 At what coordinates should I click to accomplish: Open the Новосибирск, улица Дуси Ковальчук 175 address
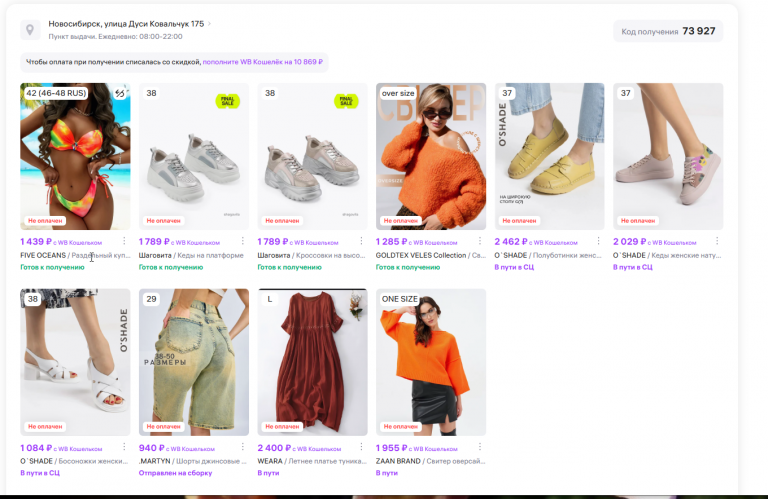[x=126, y=24]
